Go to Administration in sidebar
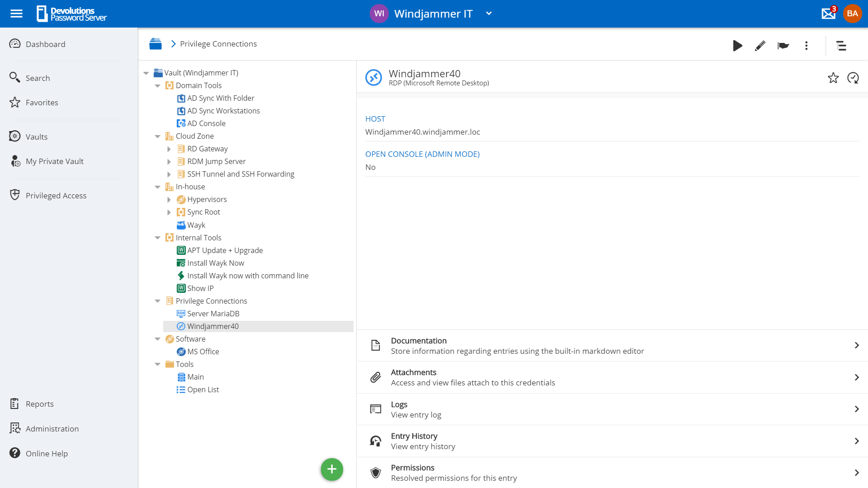 pos(52,428)
